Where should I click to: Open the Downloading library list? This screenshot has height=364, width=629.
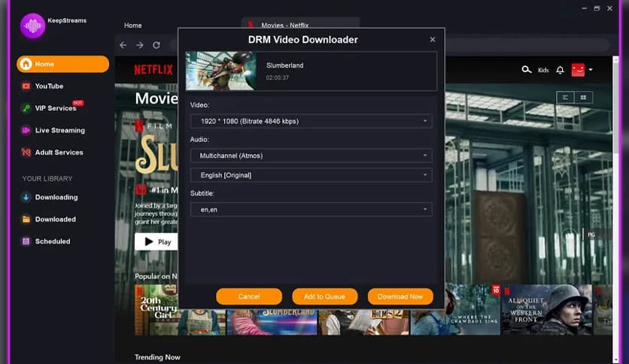click(56, 197)
